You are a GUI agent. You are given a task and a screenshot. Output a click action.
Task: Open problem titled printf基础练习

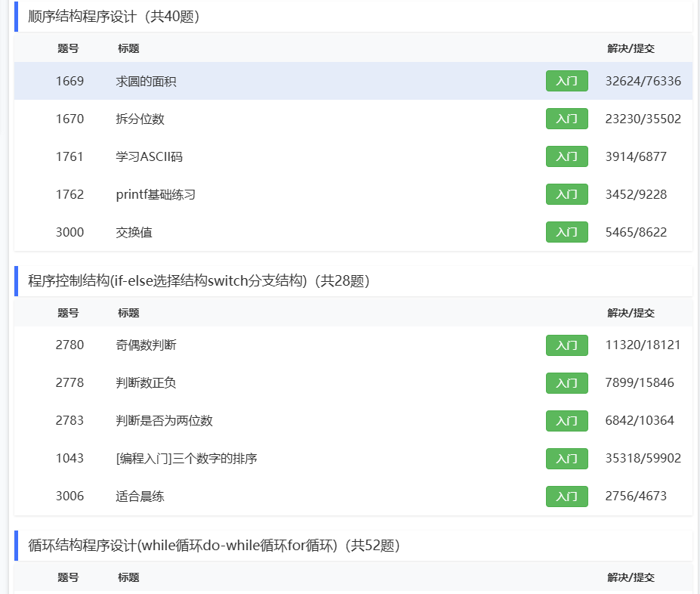point(156,195)
